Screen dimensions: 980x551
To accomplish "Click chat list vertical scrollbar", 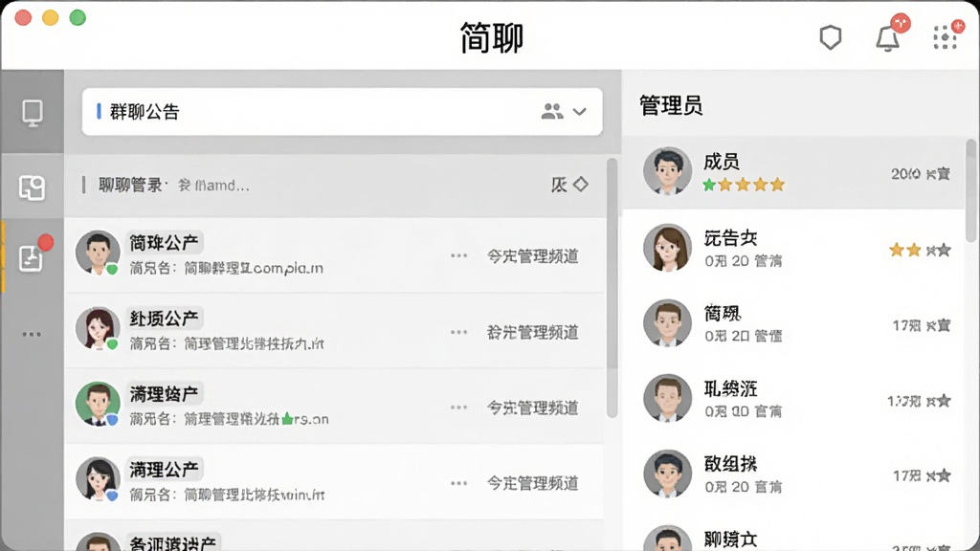I will pos(612,287).
